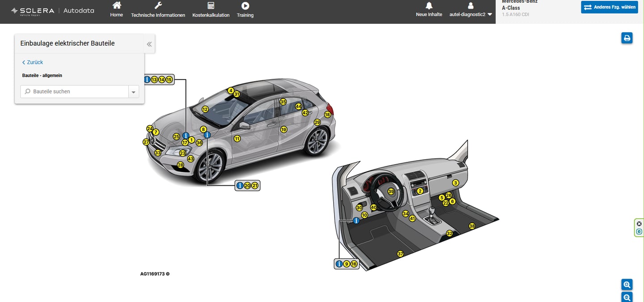Select component marker 42
Screen dimensions: 644x302
click(305, 113)
